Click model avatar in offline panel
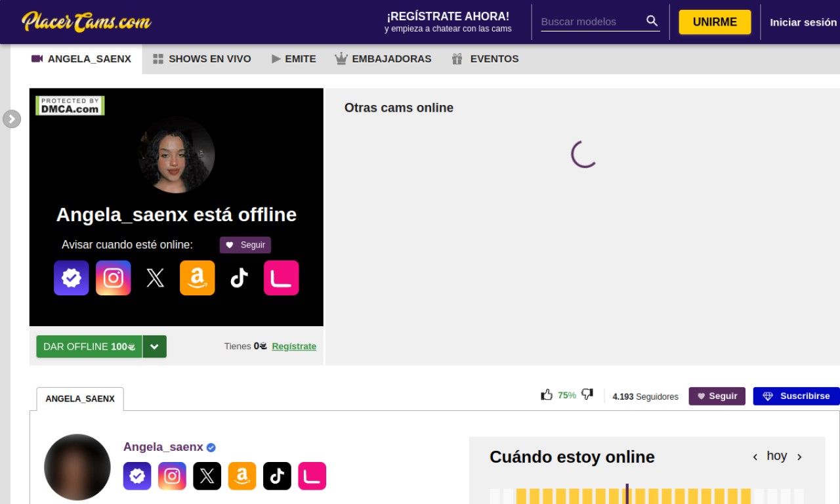This screenshot has height=504, width=840. coord(177,155)
